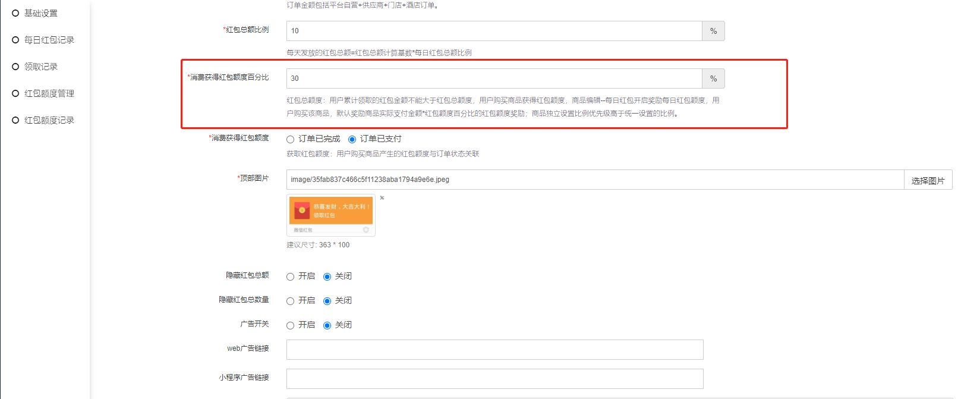Click the 顶部图片 path input field
This screenshot has height=399, width=980.
(594, 180)
